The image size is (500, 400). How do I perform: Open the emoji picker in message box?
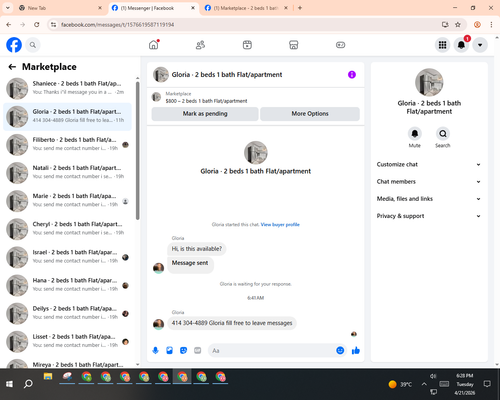point(340,350)
